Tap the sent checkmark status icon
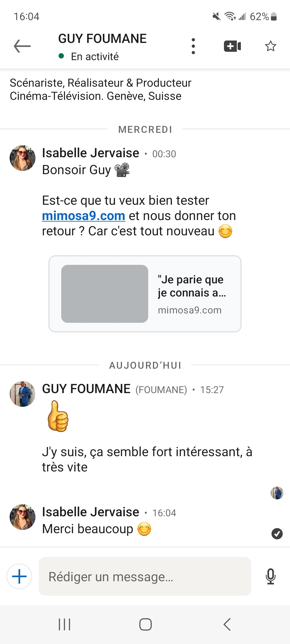 tap(277, 534)
